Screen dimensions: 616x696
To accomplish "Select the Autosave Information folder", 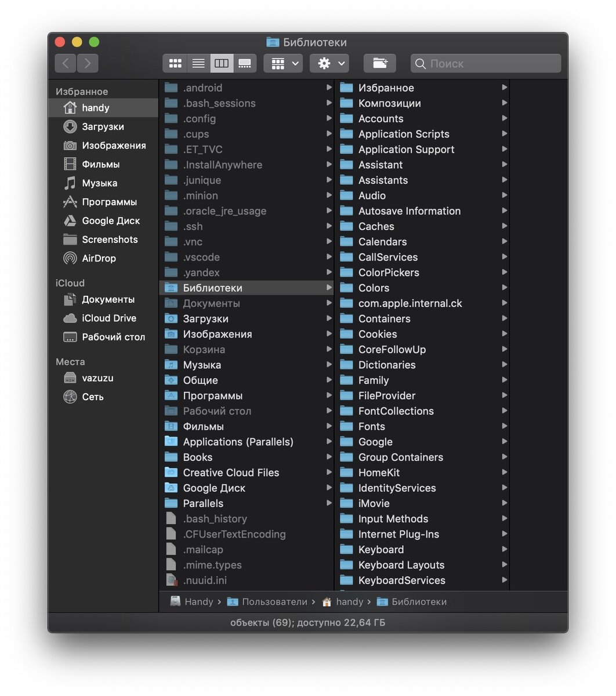I will [422, 211].
